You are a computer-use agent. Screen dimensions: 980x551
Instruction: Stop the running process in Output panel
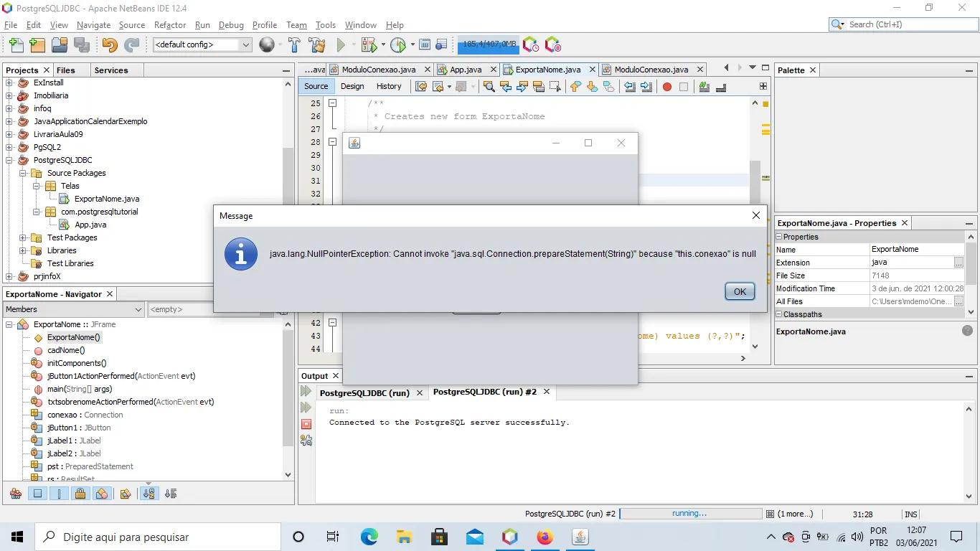tap(306, 424)
